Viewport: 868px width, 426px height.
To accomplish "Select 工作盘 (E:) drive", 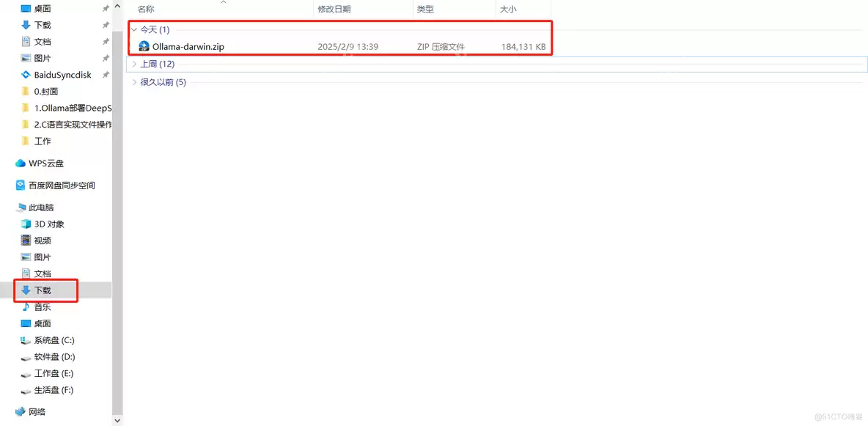I will 51,373.
